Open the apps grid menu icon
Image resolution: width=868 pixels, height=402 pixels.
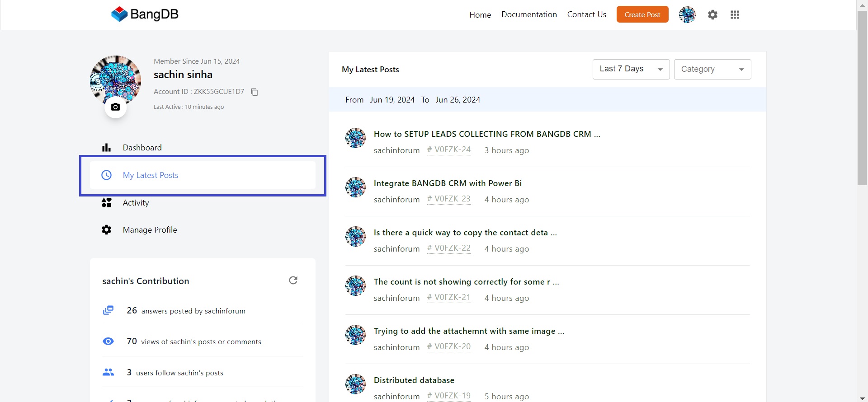(x=735, y=15)
